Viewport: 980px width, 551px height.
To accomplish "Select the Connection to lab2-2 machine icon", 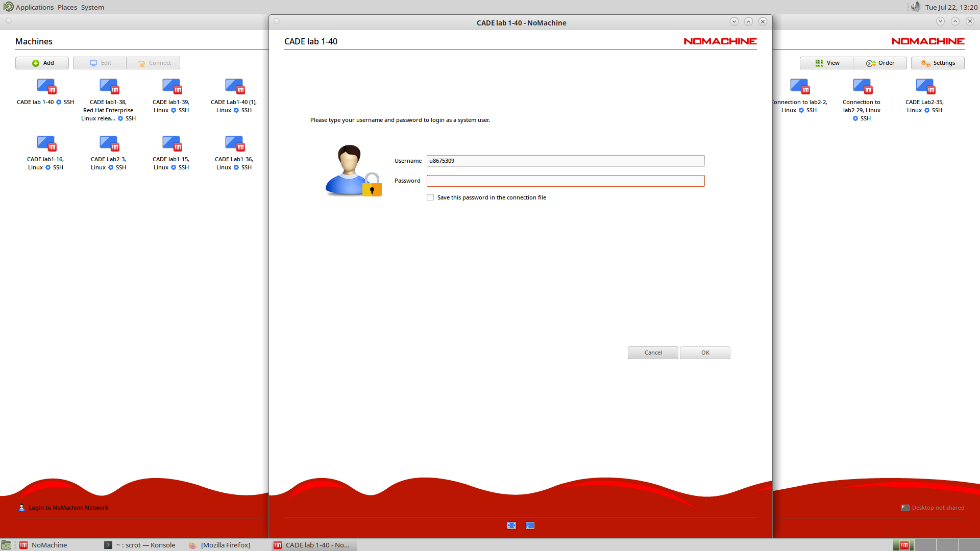I will click(799, 87).
